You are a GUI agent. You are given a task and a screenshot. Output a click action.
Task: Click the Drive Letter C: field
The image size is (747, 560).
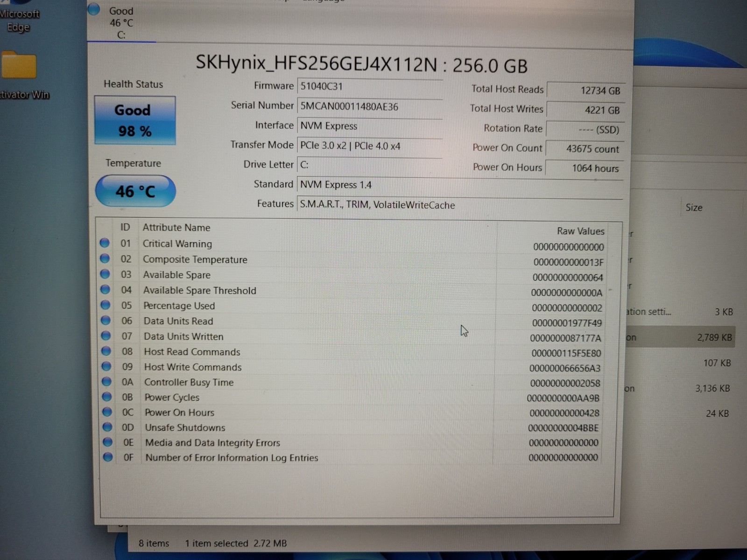370,165
